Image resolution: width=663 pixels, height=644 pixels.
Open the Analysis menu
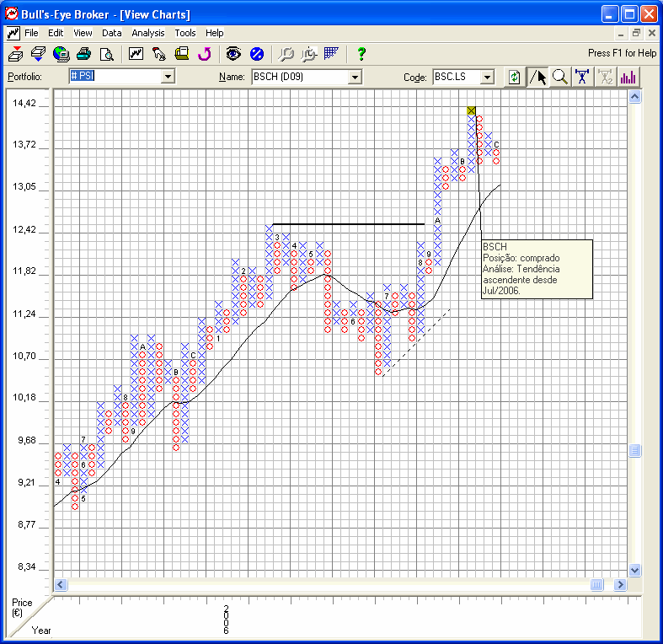[148, 33]
